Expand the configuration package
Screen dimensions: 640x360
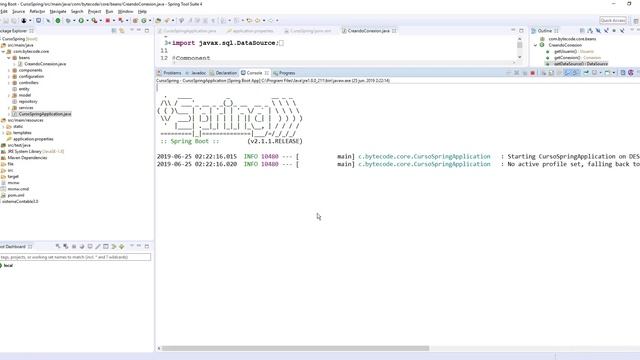(9, 76)
